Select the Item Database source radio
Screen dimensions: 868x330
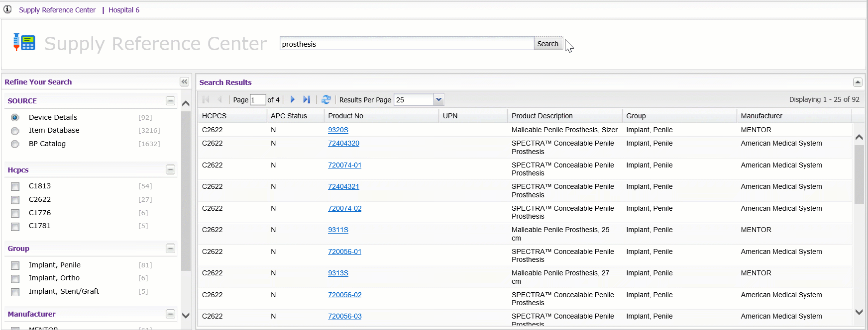click(x=15, y=131)
